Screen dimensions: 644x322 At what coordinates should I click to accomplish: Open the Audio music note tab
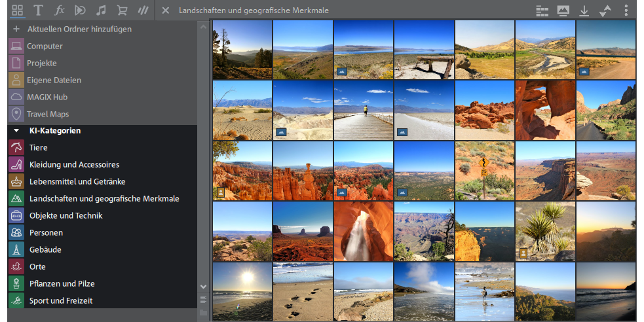pos(101,10)
